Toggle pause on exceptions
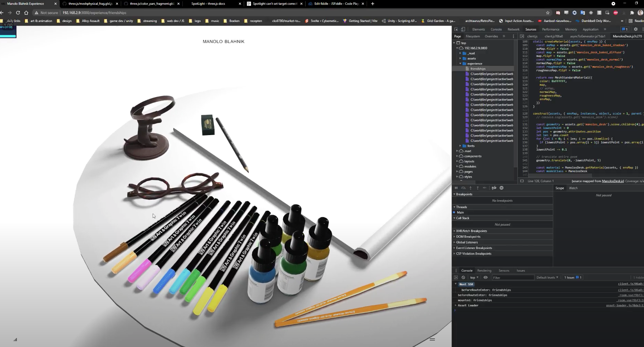The height and width of the screenshot is (347, 644). coord(501,188)
